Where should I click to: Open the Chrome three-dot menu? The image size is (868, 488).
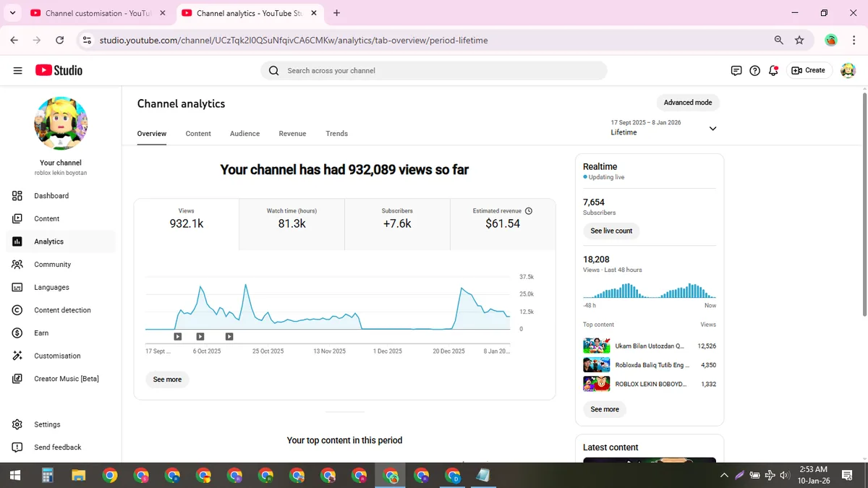854,40
